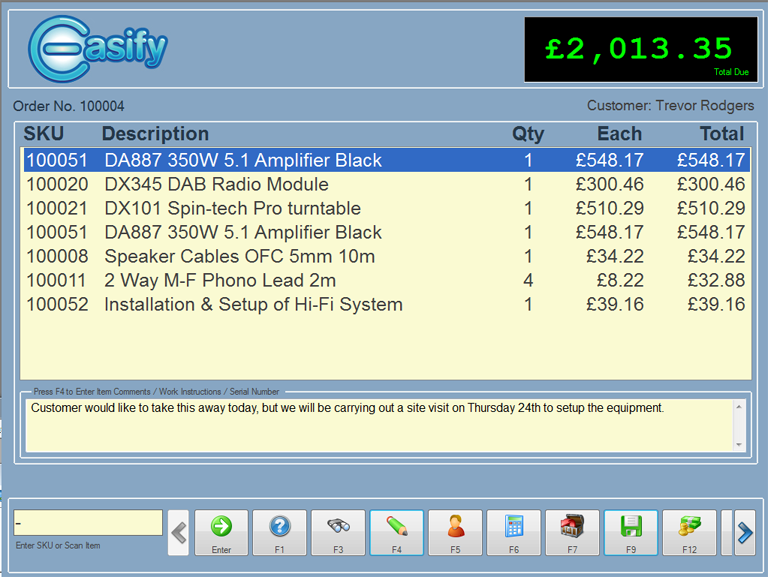Click the pencil F4 item comments icon
The width and height of the screenshot is (768, 577).
[x=396, y=532]
